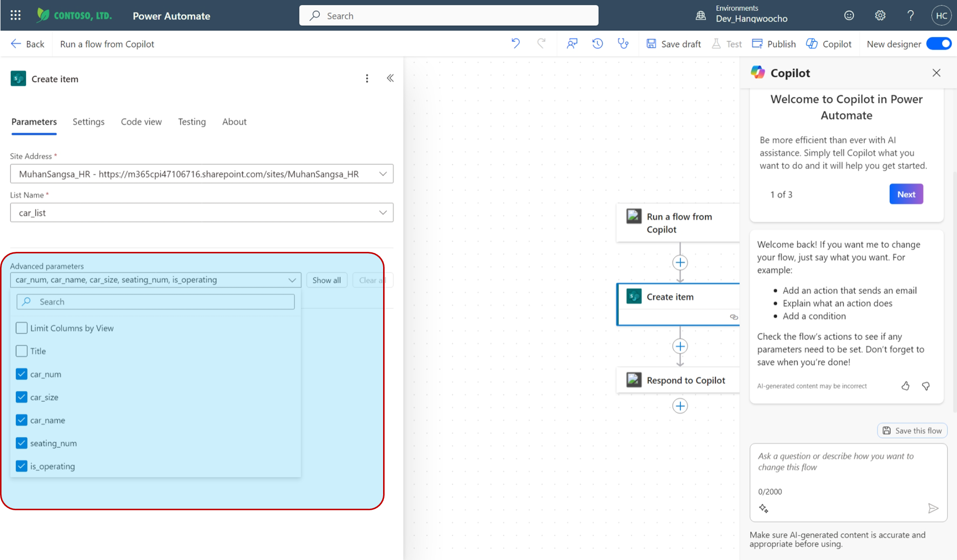
Task: Close the Copilot panel
Action: coord(936,73)
